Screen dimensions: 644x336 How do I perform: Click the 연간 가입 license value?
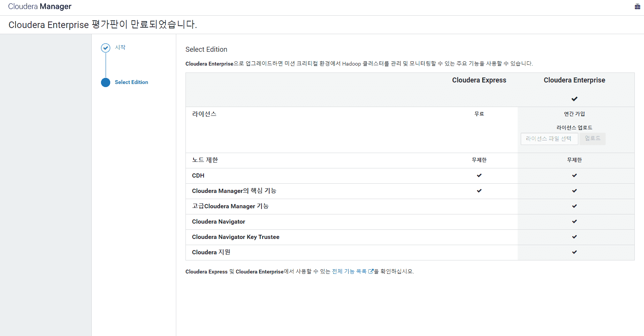[x=574, y=114]
